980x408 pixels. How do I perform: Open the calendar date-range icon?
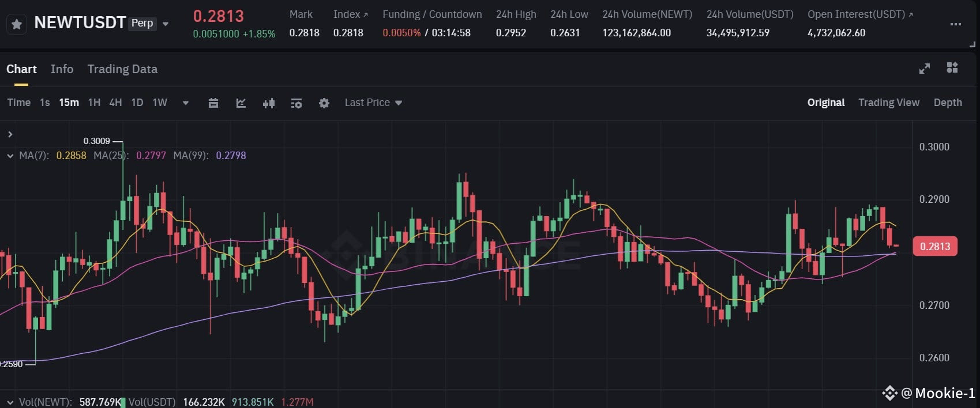point(213,103)
